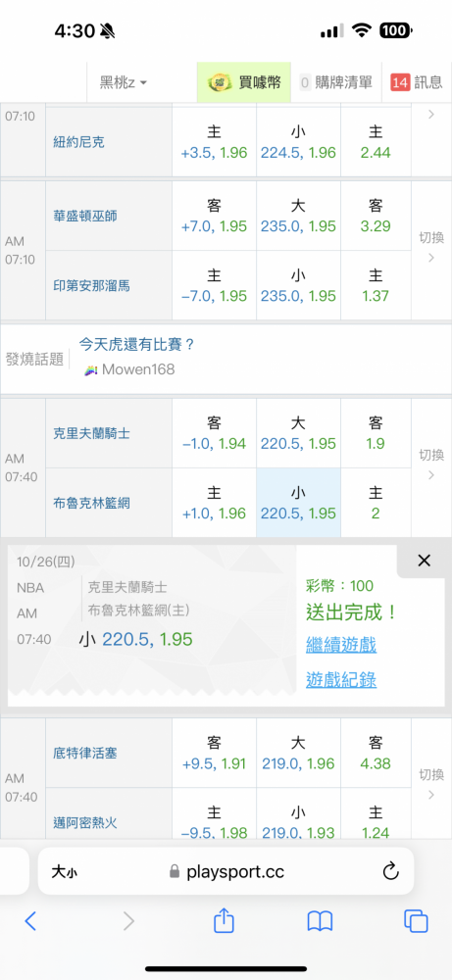Tap the 買噱幣 coin icon button
Image resolution: width=452 pixels, height=980 pixels.
[x=244, y=82]
